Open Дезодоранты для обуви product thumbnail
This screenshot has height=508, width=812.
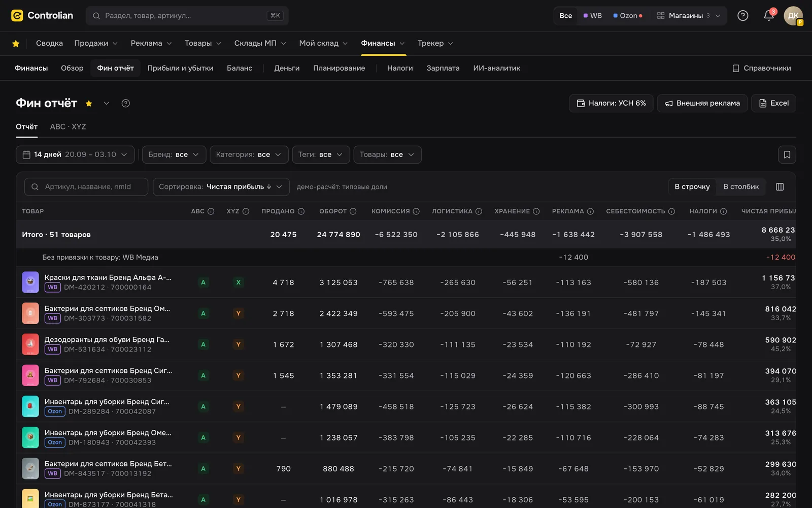click(30, 344)
